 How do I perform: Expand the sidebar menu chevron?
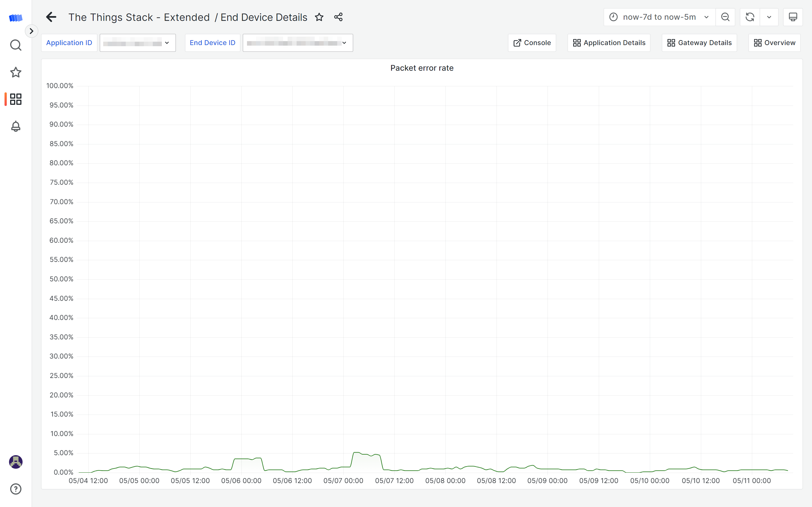(x=31, y=31)
